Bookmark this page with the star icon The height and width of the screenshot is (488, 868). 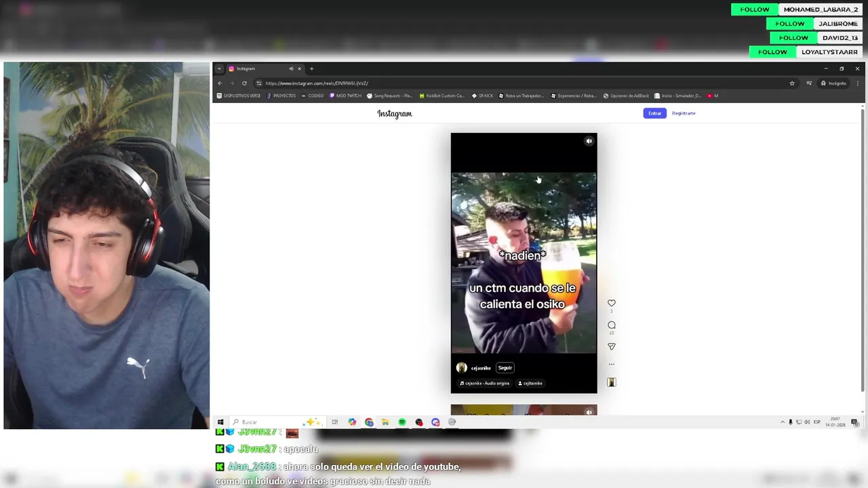(792, 83)
